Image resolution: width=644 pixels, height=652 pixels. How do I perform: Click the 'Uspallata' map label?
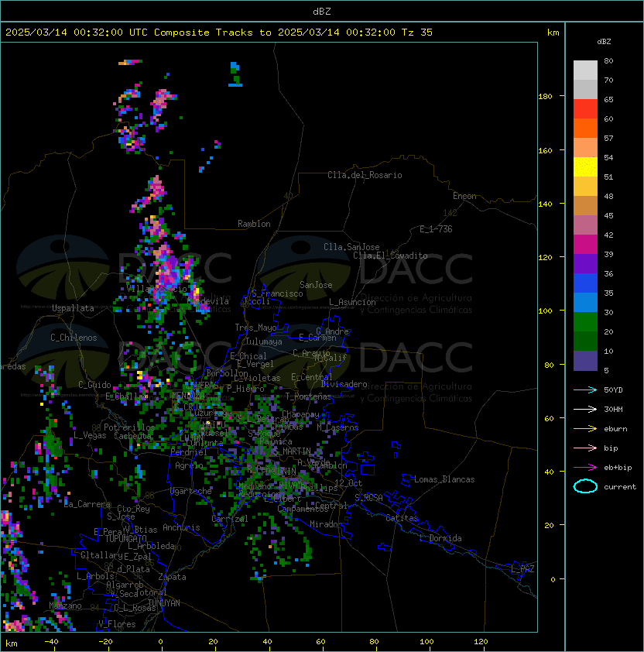(73, 308)
